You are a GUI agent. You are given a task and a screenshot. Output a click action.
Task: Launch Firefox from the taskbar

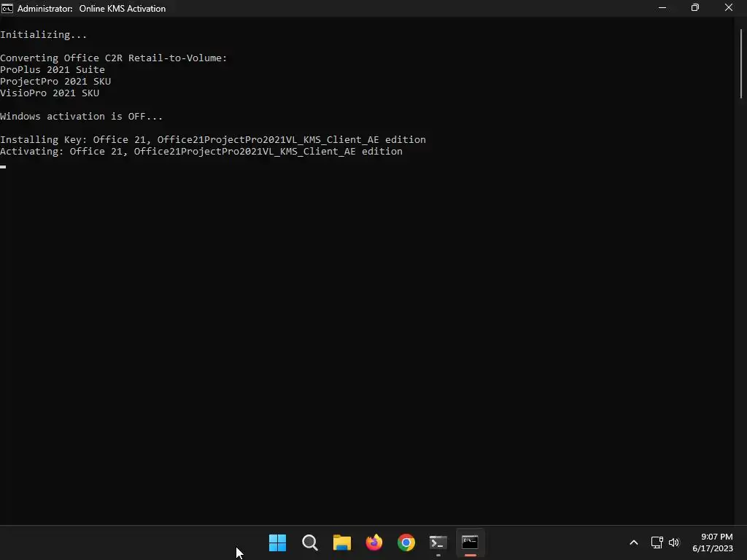374,542
